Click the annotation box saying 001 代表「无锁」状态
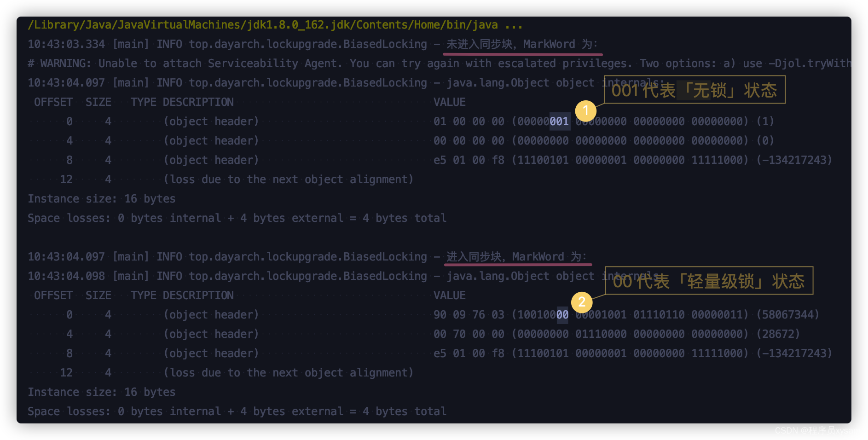The image size is (868, 440). pyautogui.click(x=694, y=90)
